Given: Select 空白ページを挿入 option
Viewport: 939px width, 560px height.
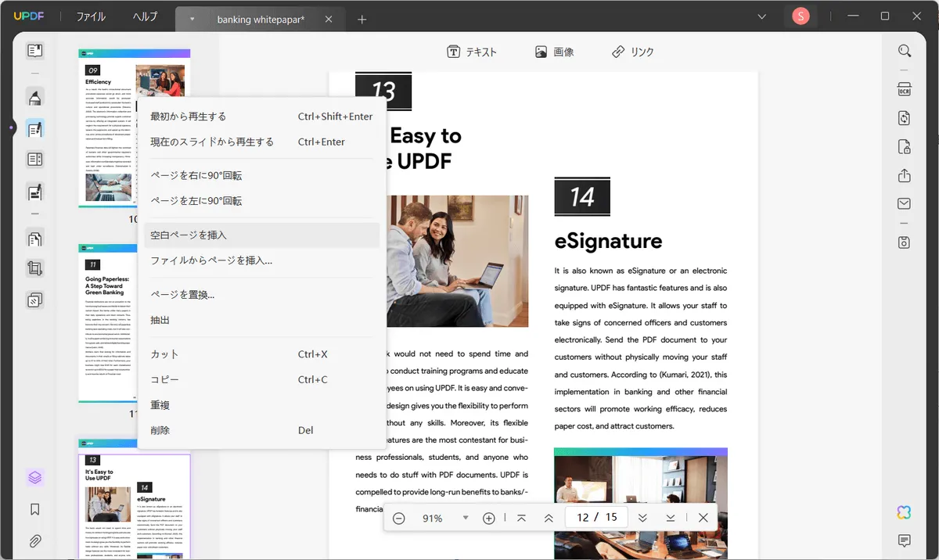Looking at the screenshot, I should [262, 235].
